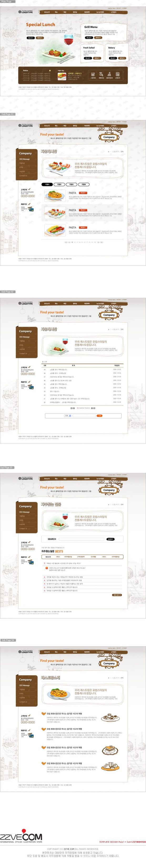This screenshot has width=146, height=868.
Task: Open the first quick-link icon in brown banner
Action: coord(93,74)
